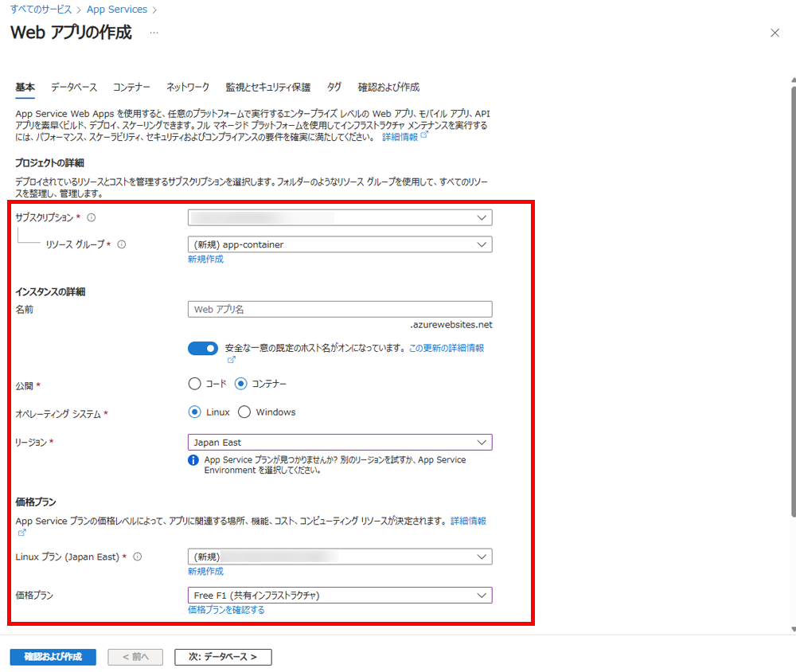Close the Web アプリの作成 blade

tap(775, 33)
